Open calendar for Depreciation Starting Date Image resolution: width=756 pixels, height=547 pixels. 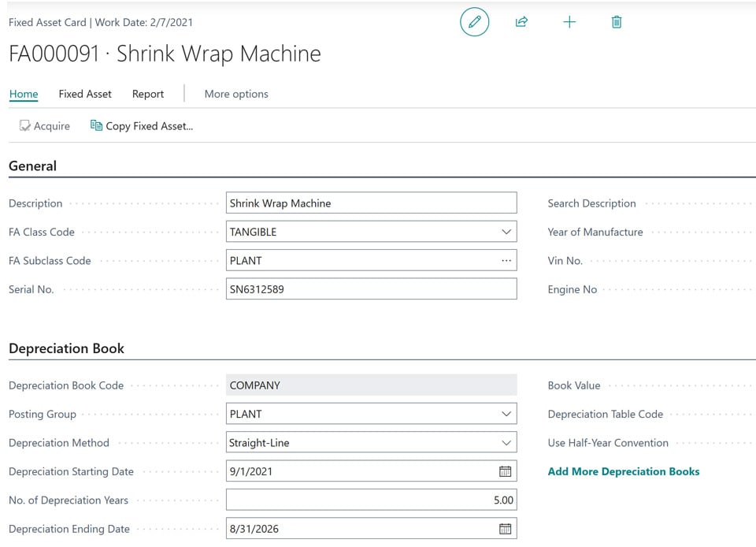click(x=505, y=471)
